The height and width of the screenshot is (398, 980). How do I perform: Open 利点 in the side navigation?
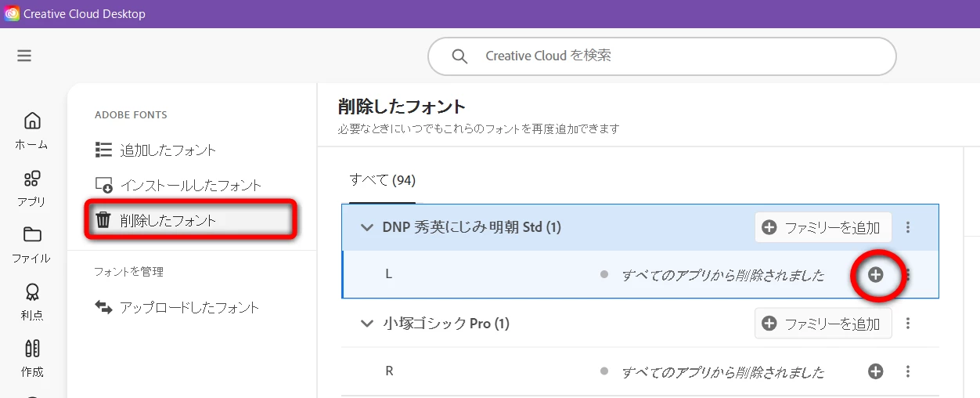coord(32,302)
